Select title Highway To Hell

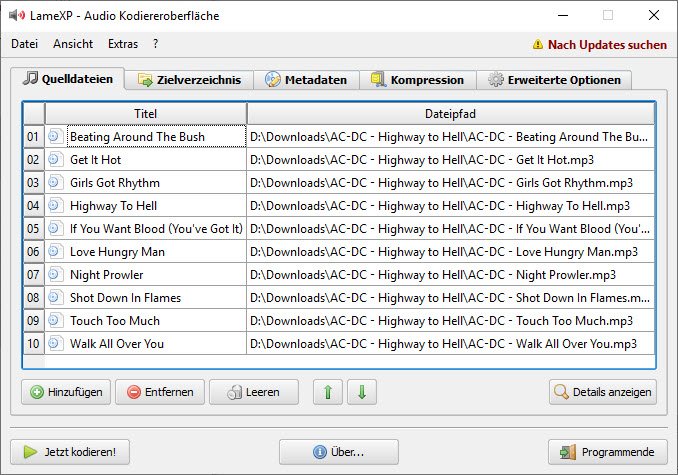point(113,206)
